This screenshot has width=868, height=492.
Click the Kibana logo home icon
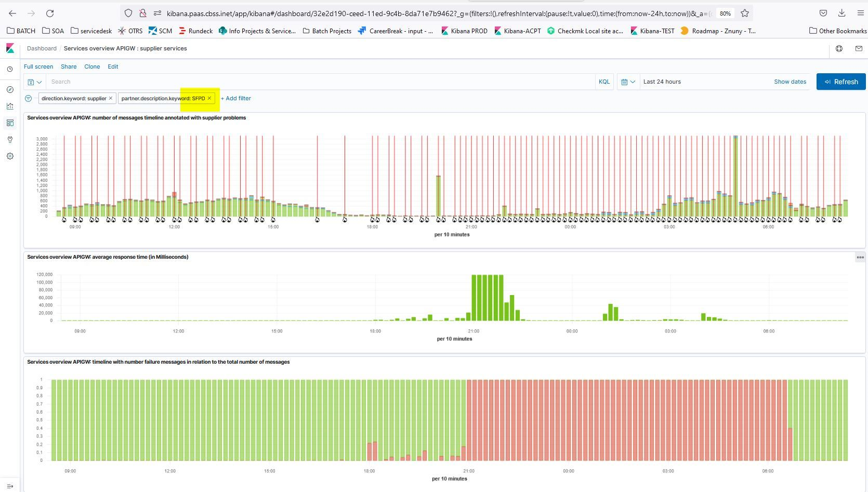[x=10, y=48]
